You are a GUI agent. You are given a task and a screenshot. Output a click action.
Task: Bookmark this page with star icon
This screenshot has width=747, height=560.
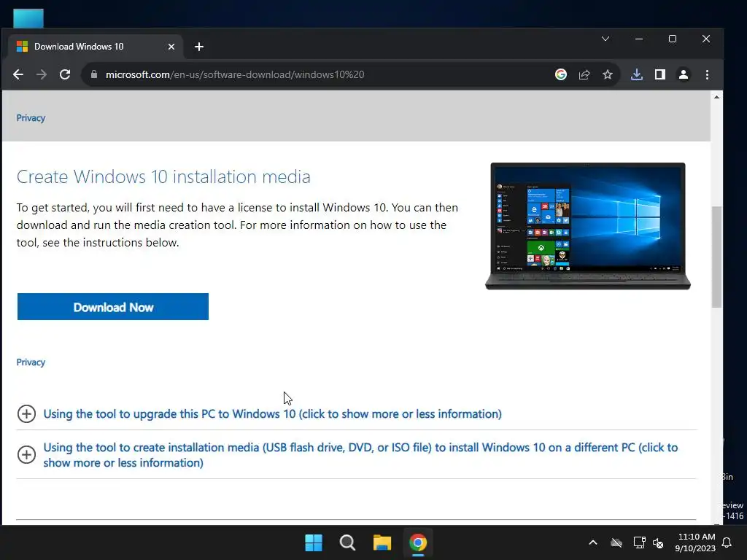click(608, 74)
